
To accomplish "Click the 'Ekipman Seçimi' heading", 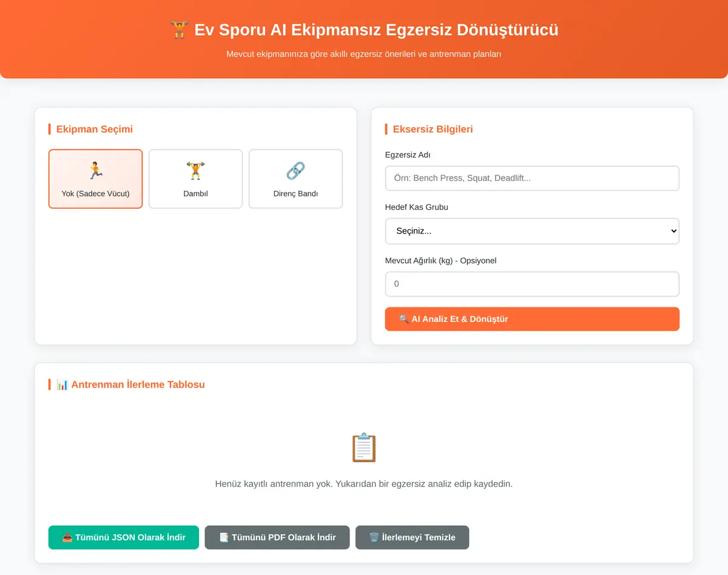I will (x=95, y=129).
